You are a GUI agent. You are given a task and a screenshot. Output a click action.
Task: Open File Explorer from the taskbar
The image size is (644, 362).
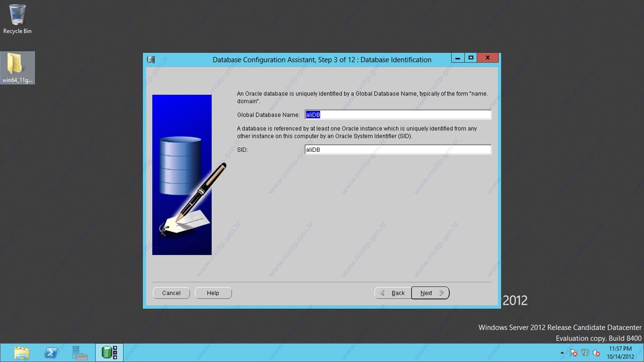[21, 353]
